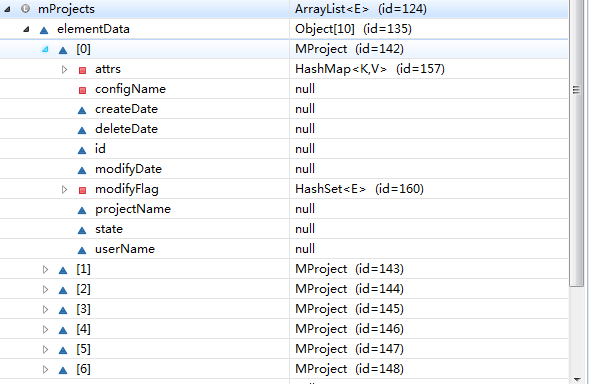Viewport: 589px width, 384px height.
Task: Click the blue triangle icon beside deleteDate
Action: (82, 130)
